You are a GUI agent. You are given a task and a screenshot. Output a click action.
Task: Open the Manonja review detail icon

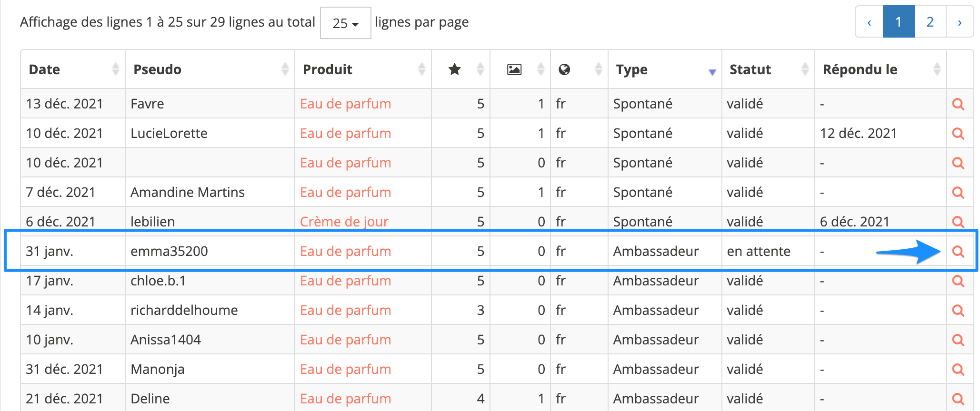tap(958, 370)
